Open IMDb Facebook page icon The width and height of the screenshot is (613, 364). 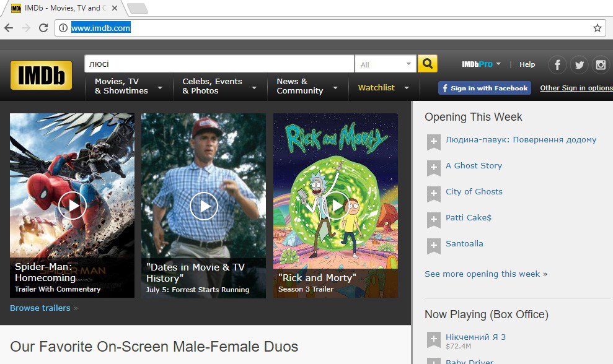point(557,64)
